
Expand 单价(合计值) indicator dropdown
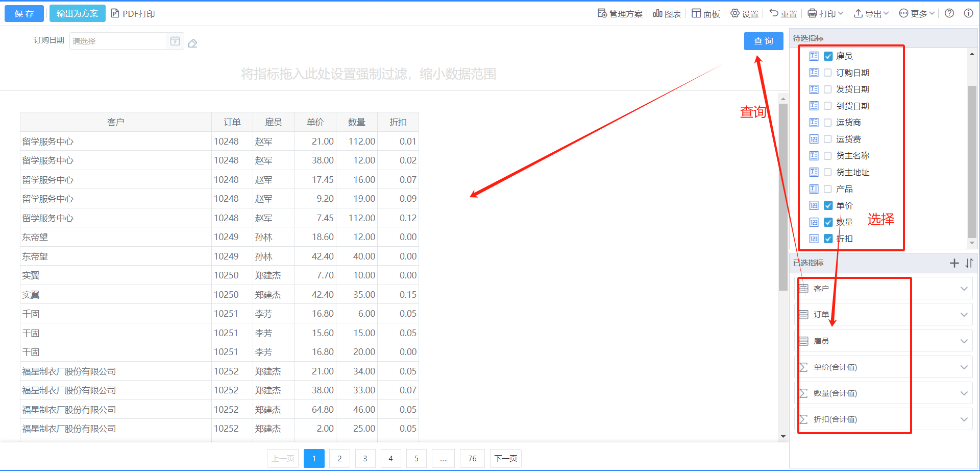[964, 367]
